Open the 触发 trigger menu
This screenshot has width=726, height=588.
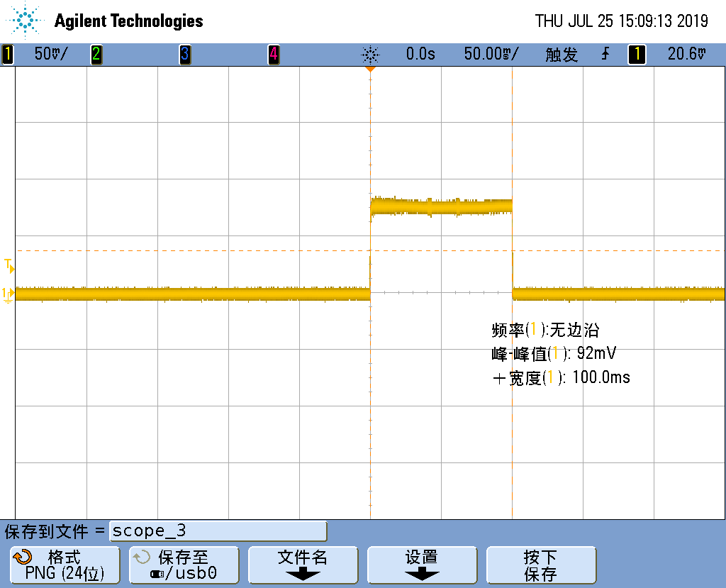560,53
